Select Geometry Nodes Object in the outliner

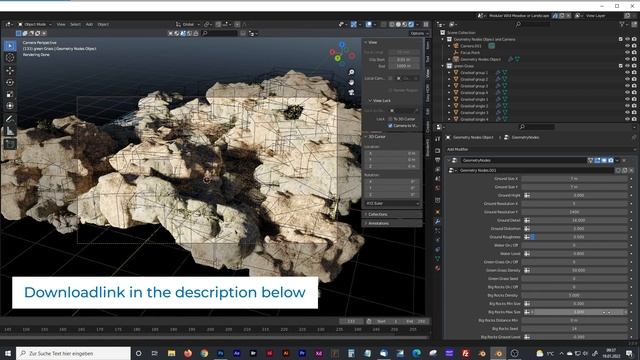(480, 59)
